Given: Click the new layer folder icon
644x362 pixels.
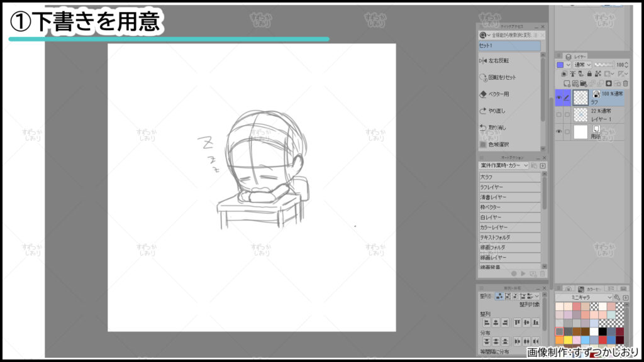Looking at the screenshot, I should [x=584, y=84].
